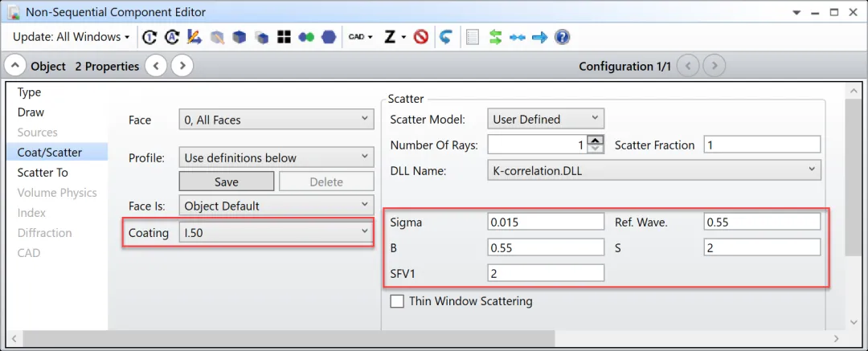Open the Update: All Windows menu
The height and width of the screenshot is (351, 868).
72,37
